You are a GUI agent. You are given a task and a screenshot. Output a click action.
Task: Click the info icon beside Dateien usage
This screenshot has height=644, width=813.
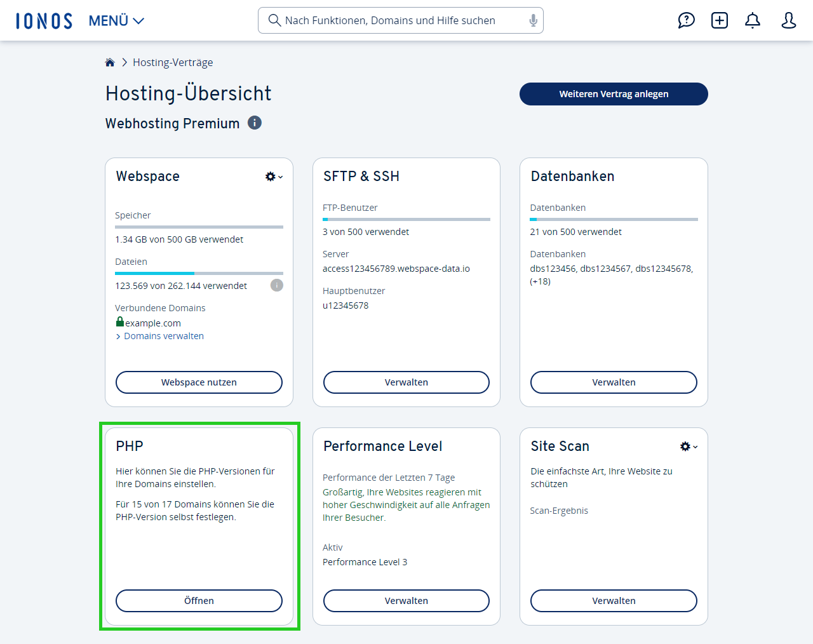(277, 285)
